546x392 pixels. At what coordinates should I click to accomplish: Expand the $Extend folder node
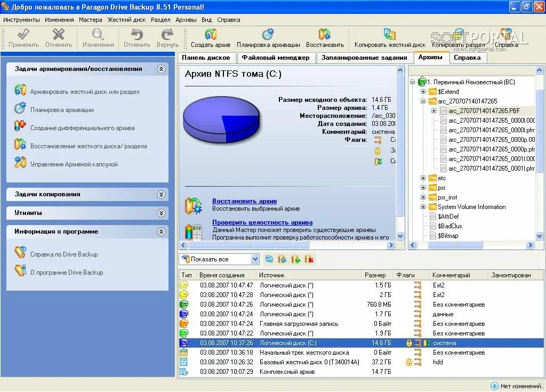click(423, 92)
